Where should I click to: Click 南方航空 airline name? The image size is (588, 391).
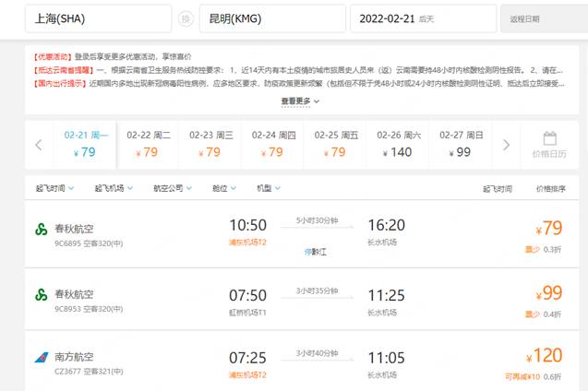tap(74, 357)
